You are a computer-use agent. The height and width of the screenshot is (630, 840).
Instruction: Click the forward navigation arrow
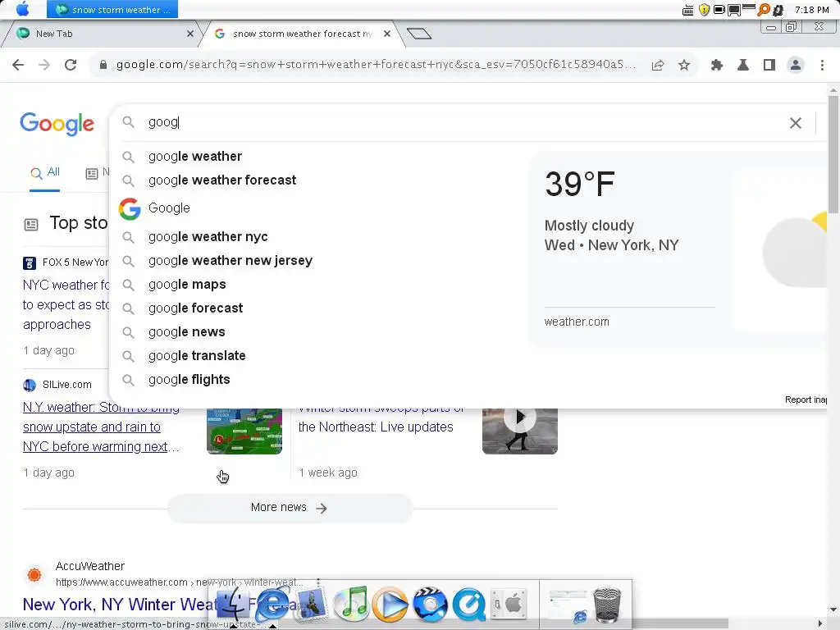point(44,65)
